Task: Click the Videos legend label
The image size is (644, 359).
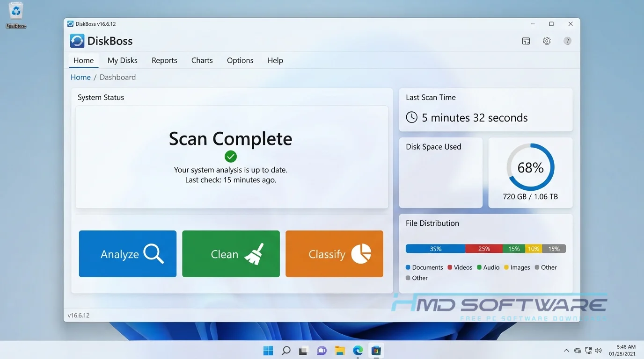Action: pyautogui.click(x=463, y=267)
